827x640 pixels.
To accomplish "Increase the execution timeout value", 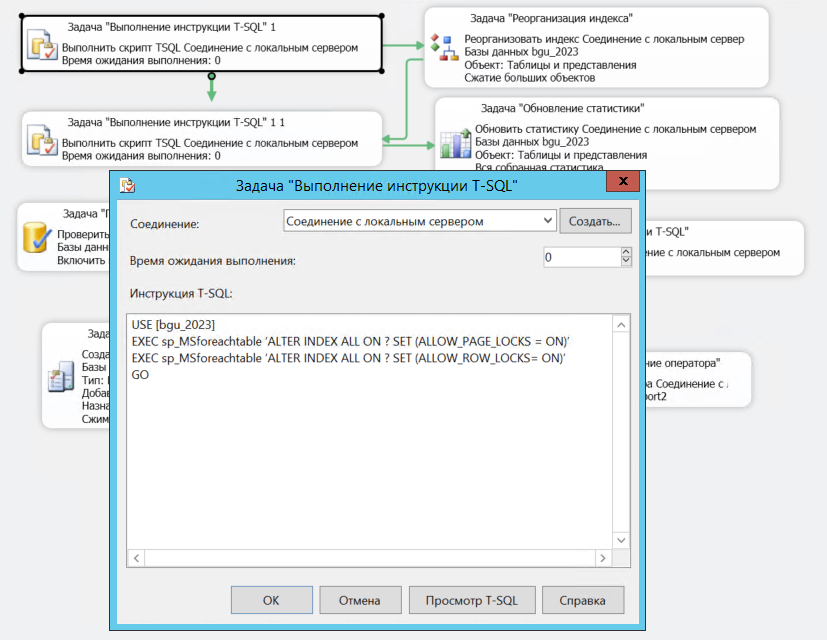I will pos(627,252).
